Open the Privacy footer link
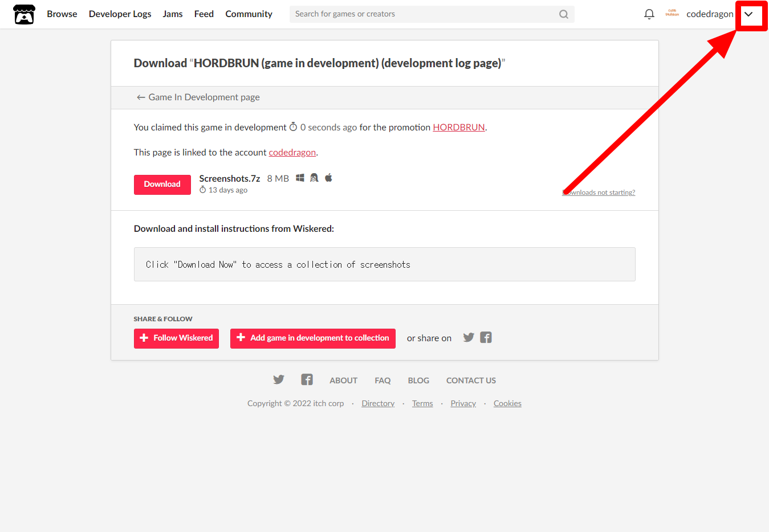Viewport: 769px width, 532px height. click(x=463, y=403)
